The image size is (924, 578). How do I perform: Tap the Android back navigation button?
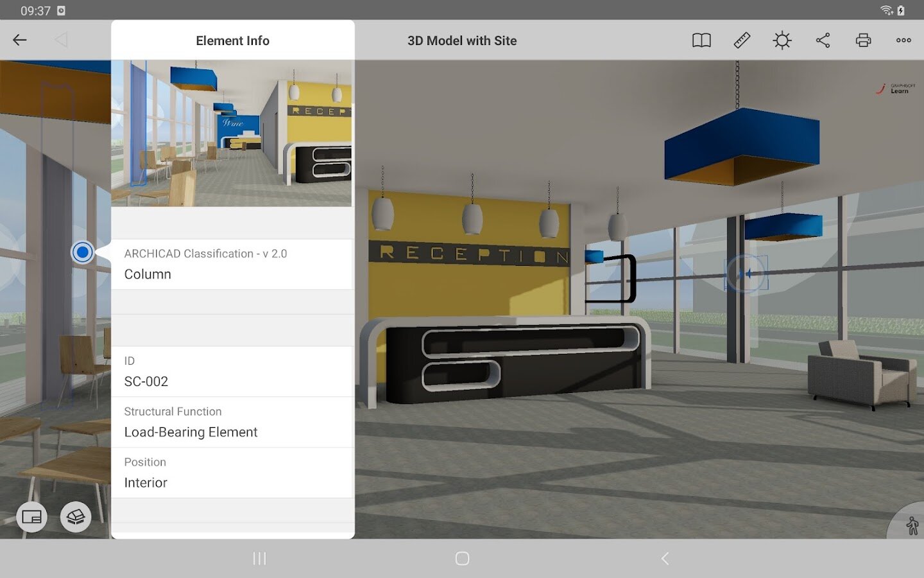665,559
